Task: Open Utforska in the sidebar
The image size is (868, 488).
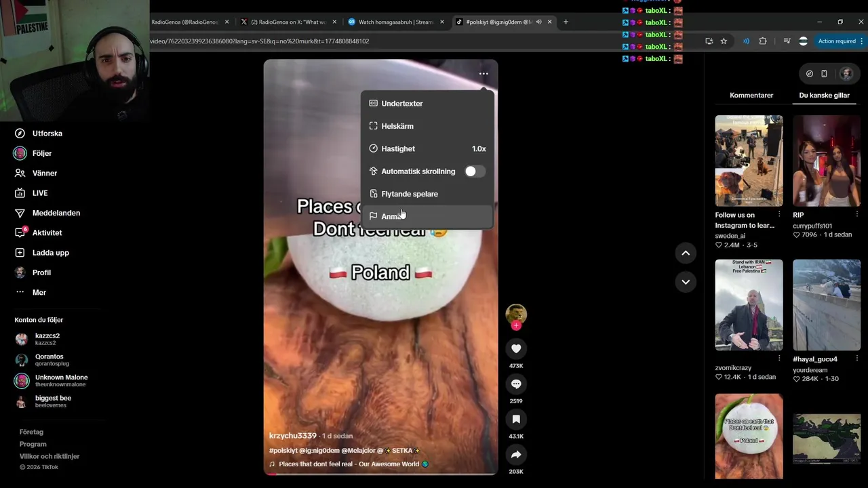Action: [39, 134]
